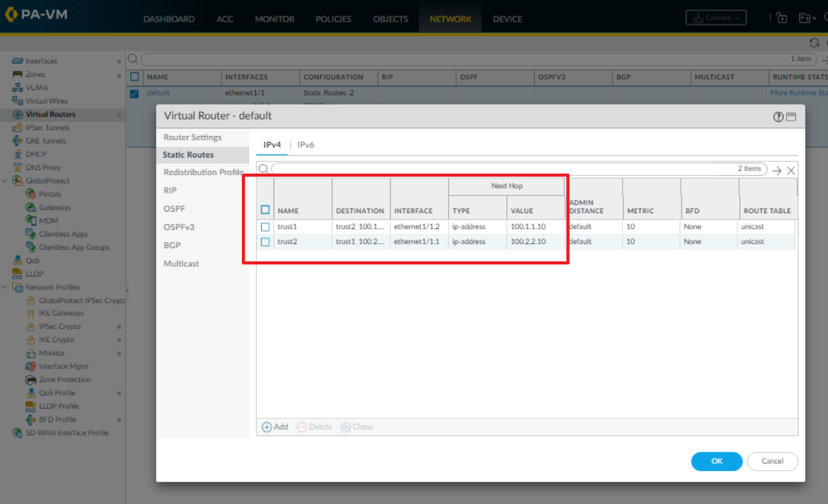Image resolution: width=828 pixels, height=504 pixels.
Task: Click the help icon in Virtual Router dialog
Action: pyautogui.click(x=778, y=117)
